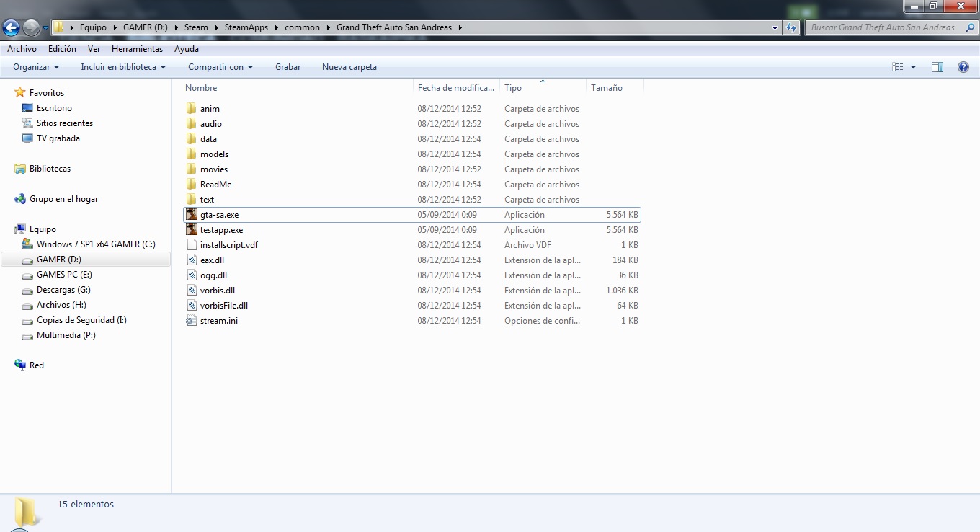This screenshot has height=532, width=980.
Task: Open the Herramientas menu
Action: (137, 49)
